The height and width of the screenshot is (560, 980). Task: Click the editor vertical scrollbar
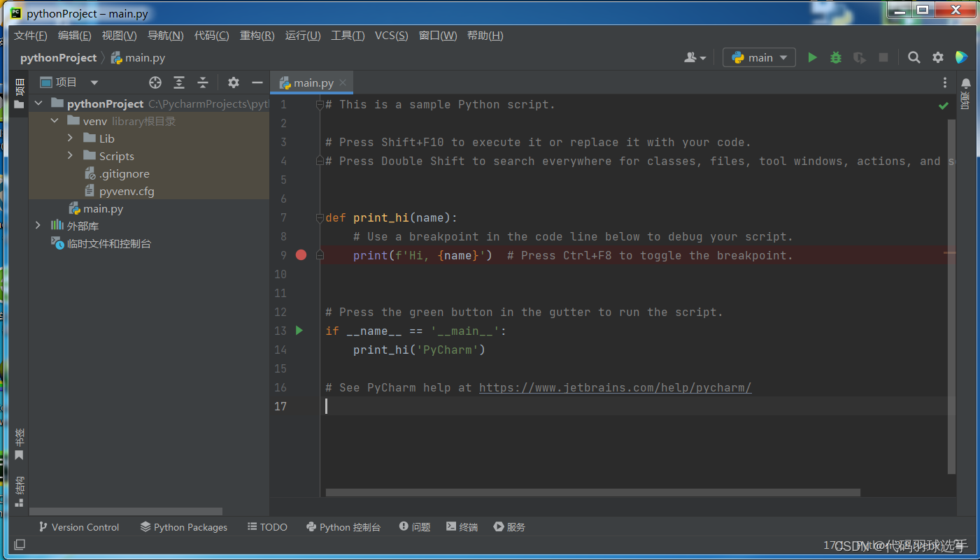951,296
